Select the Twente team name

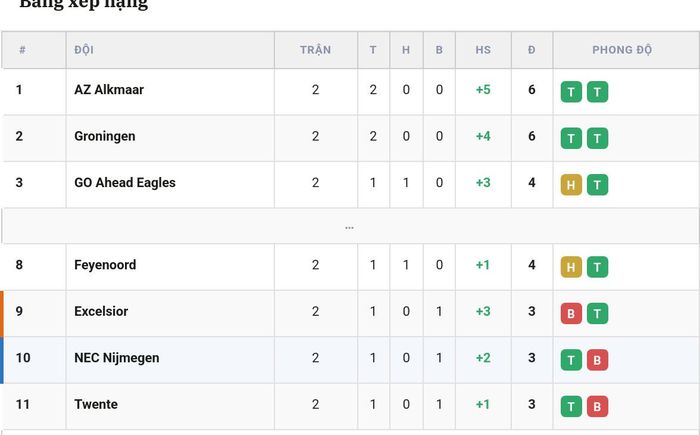(96, 404)
